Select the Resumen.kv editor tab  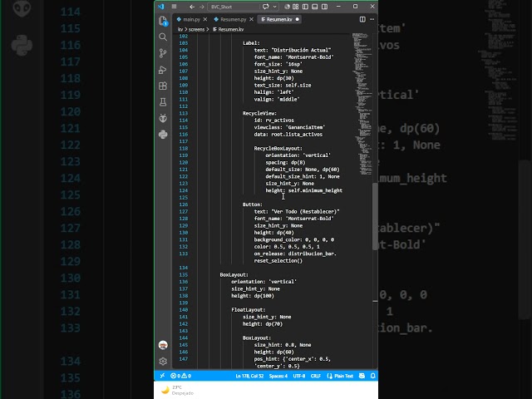(x=279, y=19)
